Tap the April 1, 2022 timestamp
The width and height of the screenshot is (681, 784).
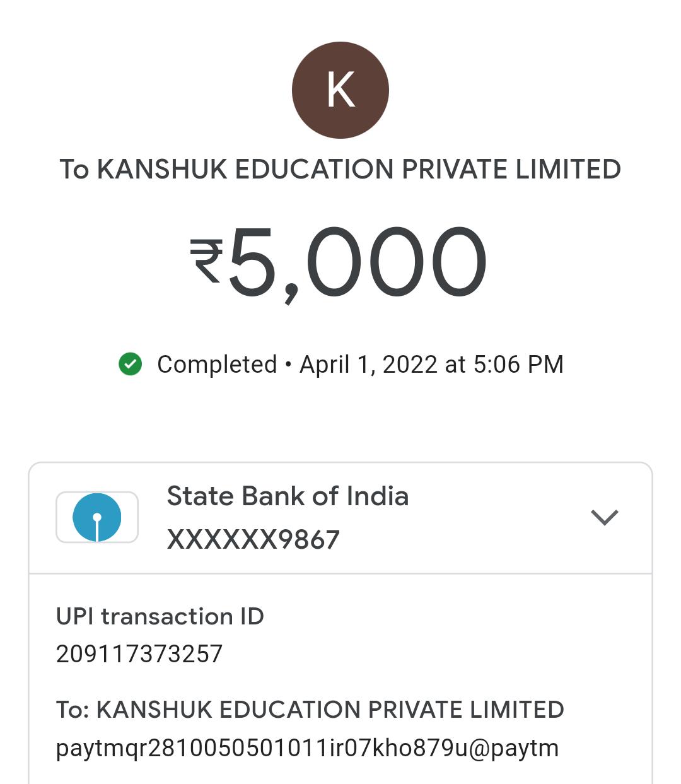tap(431, 365)
